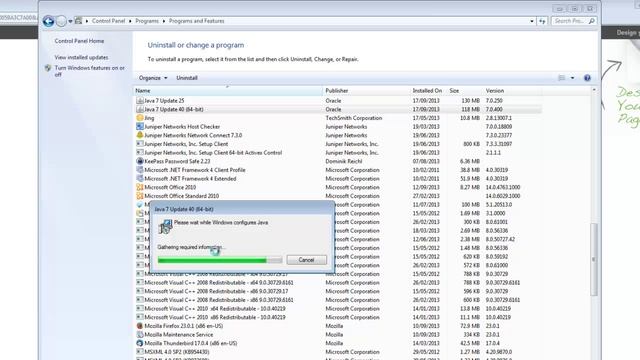Viewport: 640px width, 360px height.
Task: Click MSXML 4.0 SP2 (KB954430) icon
Action: click(x=140, y=352)
